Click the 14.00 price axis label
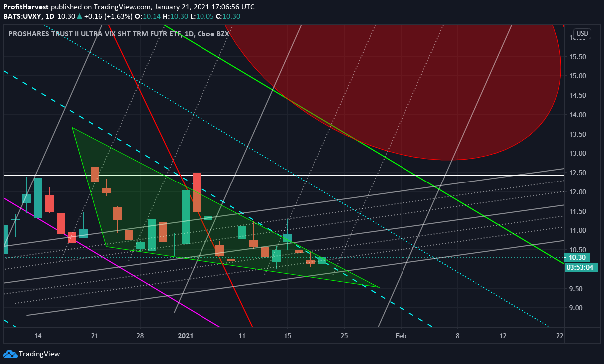Image resolution: width=604 pixels, height=364 pixels. (x=578, y=115)
